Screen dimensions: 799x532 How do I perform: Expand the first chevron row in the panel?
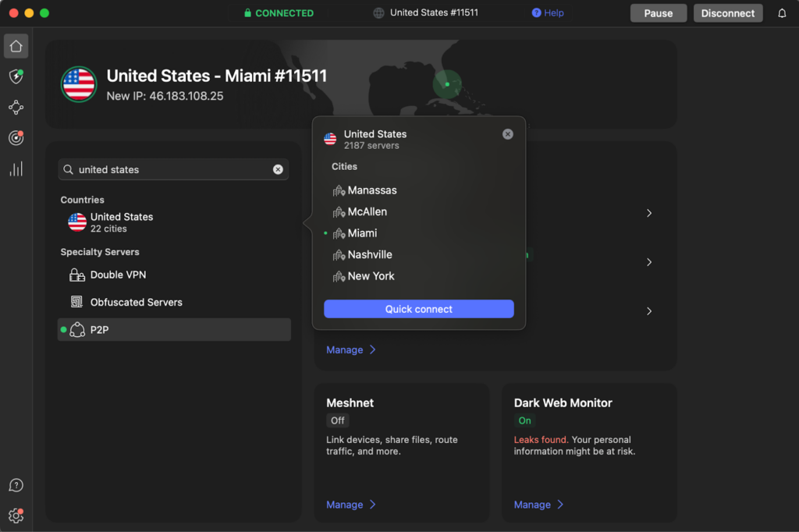click(x=648, y=213)
